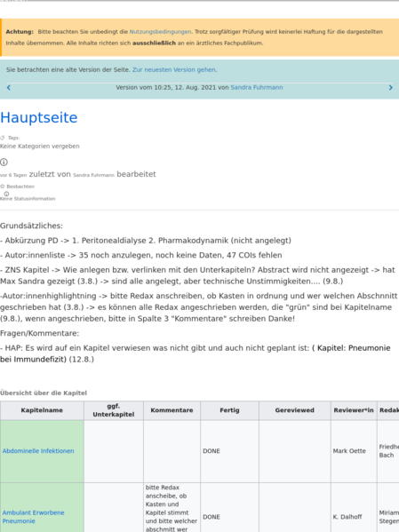Click the 'Achtung:' warning label
The width and height of the screenshot is (399, 532).
pyautogui.click(x=20, y=32)
